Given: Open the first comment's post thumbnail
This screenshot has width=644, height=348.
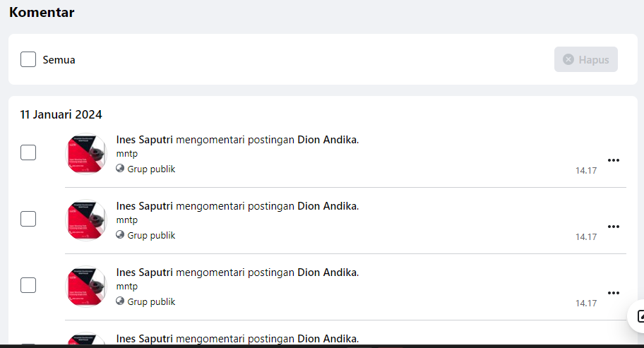Looking at the screenshot, I should pyautogui.click(x=85, y=153).
